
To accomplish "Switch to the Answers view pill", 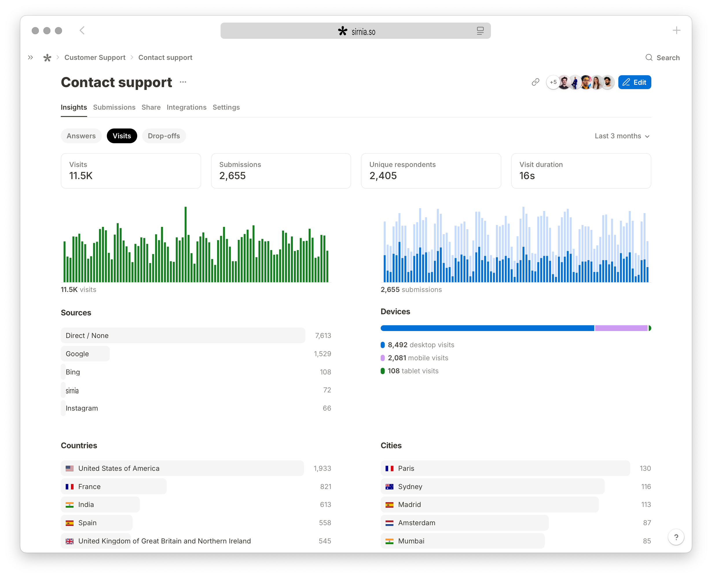I will 81,136.
